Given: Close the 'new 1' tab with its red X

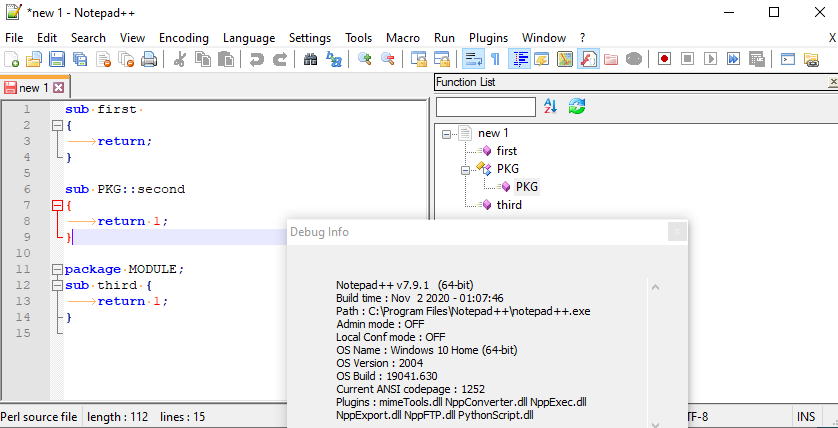Looking at the screenshot, I should (x=58, y=88).
